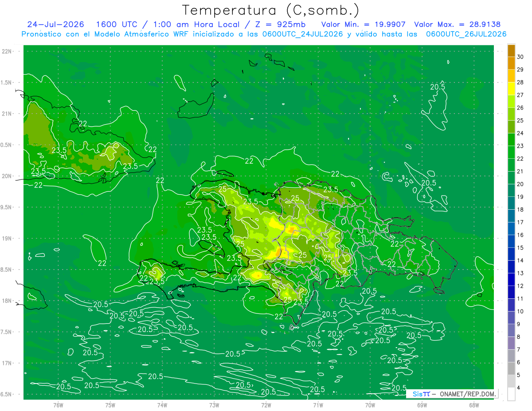
Task: Click the legend swatch between 29 and 30
Action: 511,63
